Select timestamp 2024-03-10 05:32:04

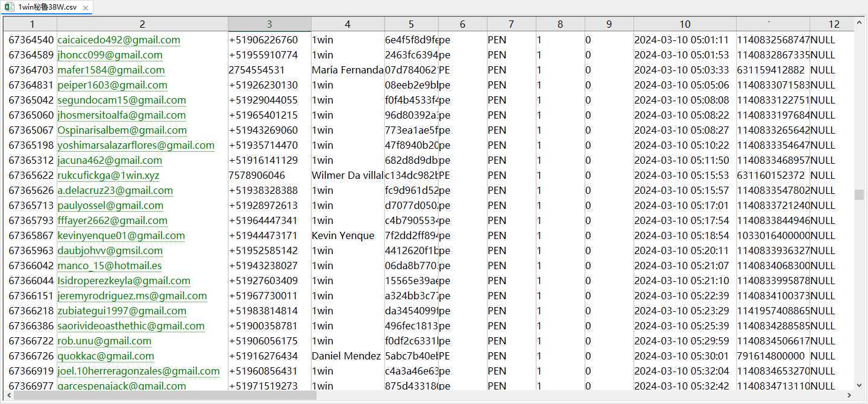(x=685, y=371)
